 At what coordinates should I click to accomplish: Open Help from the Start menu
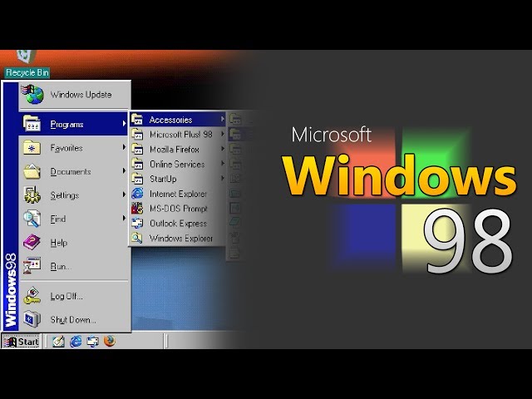pos(74,242)
